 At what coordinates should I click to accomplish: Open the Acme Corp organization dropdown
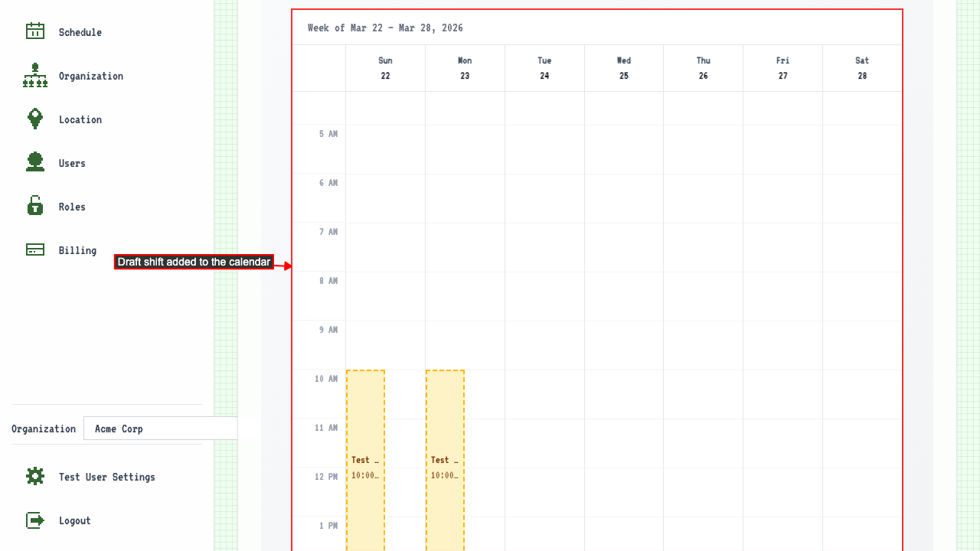[x=161, y=429]
